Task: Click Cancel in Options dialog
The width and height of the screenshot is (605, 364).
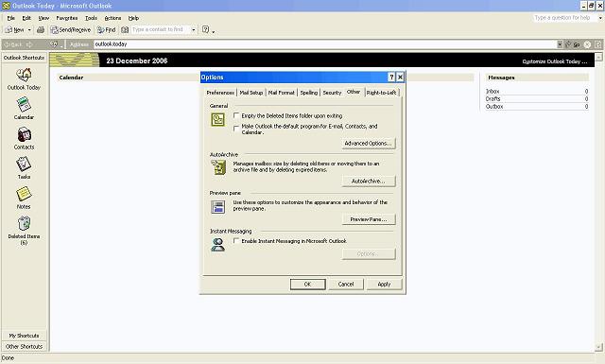Action: click(346, 284)
